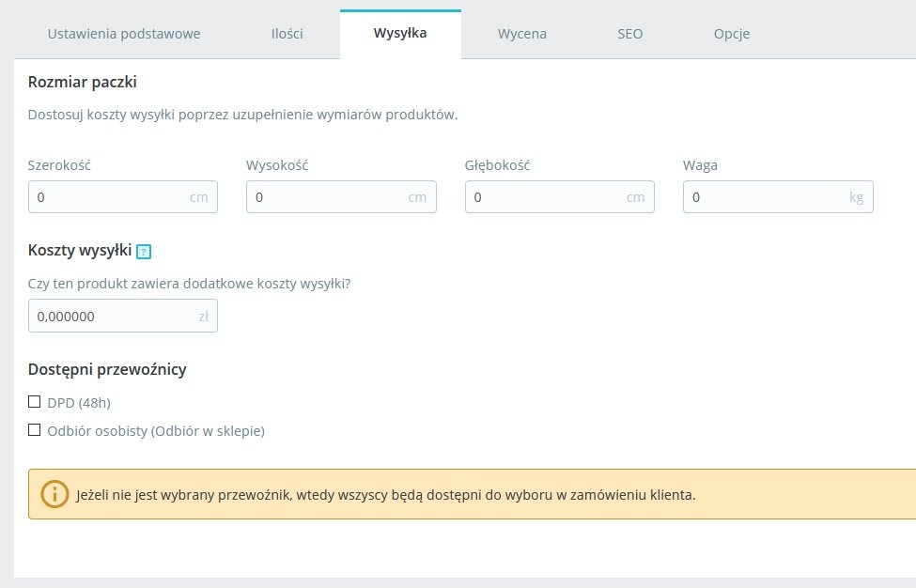This screenshot has height=588, width=916.
Task: Go to the Wycena tab
Action: click(522, 34)
